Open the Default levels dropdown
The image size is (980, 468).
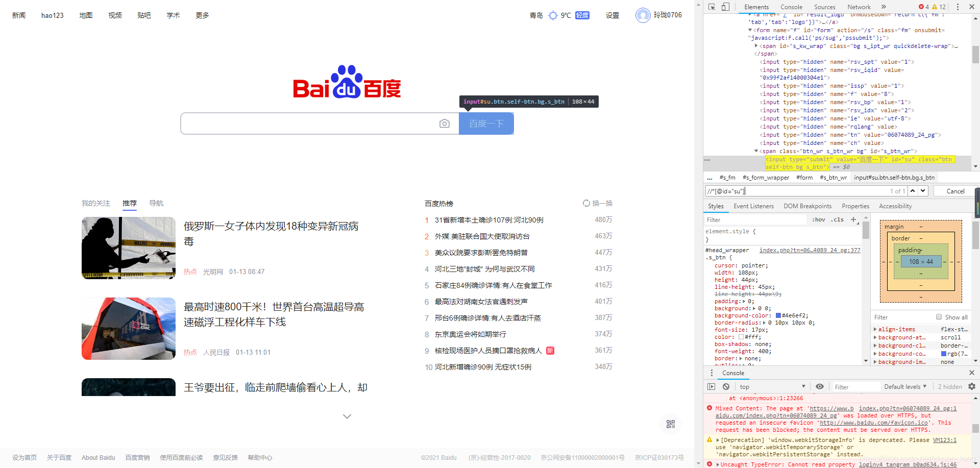coord(904,386)
